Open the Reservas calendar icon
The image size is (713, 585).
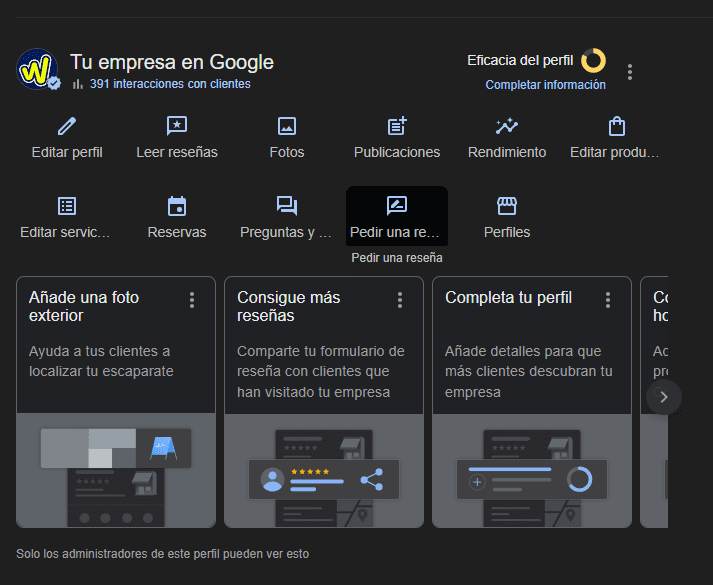coord(177,206)
